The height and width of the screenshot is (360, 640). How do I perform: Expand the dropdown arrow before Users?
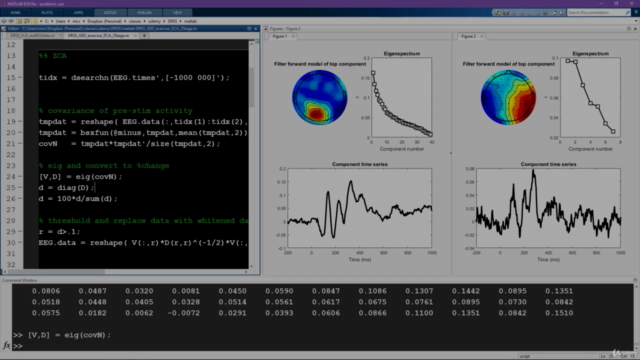pyautogui.click(x=53, y=21)
